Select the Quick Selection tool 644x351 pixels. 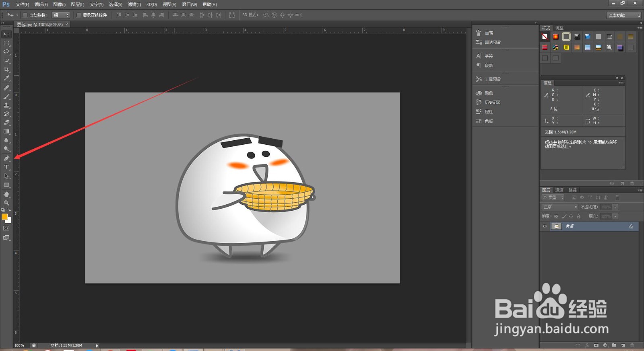(x=6, y=61)
